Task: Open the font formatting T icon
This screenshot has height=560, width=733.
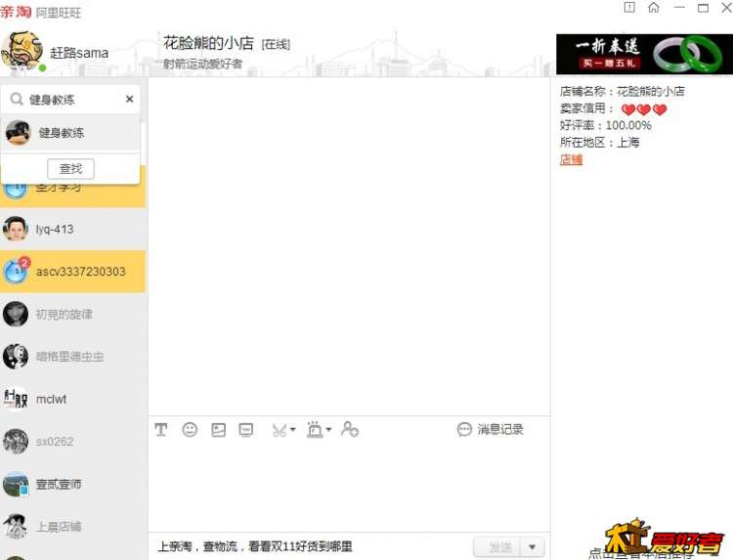Action: (x=161, y=430)
